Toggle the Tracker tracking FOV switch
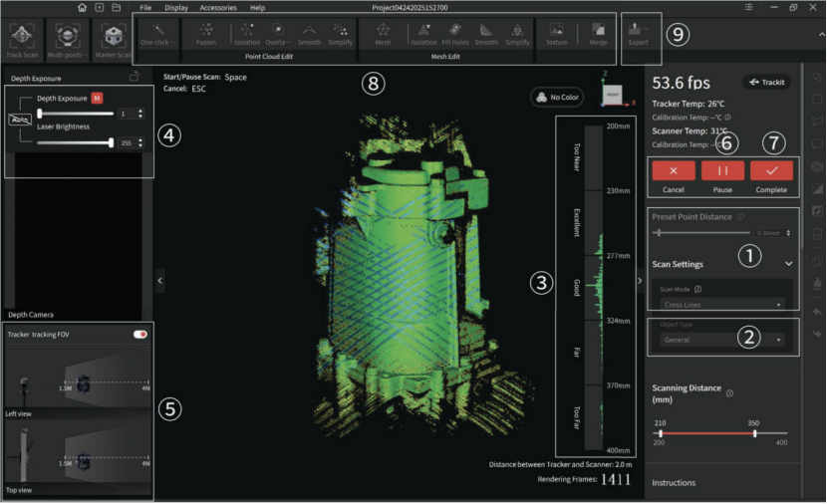This screenshot has height=504, width=827. [140, 335]
